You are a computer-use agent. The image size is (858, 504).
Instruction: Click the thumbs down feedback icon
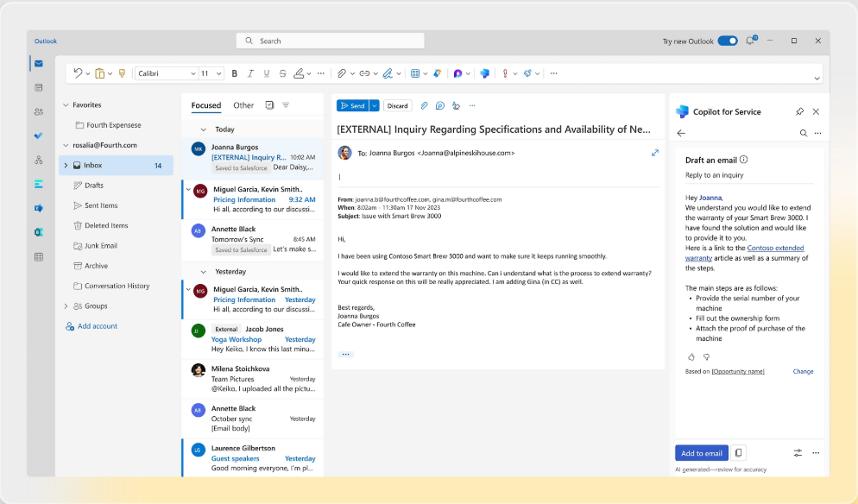click(x=706, y=356)
